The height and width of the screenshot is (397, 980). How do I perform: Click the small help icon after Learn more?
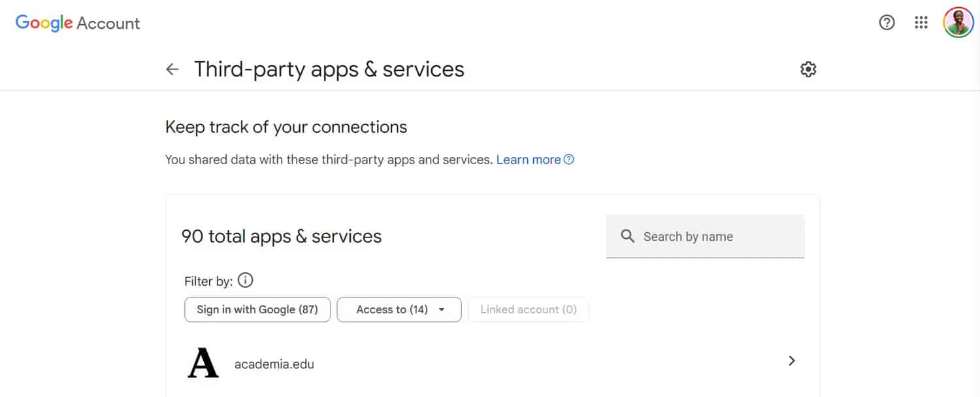click(x=569, y=160)
